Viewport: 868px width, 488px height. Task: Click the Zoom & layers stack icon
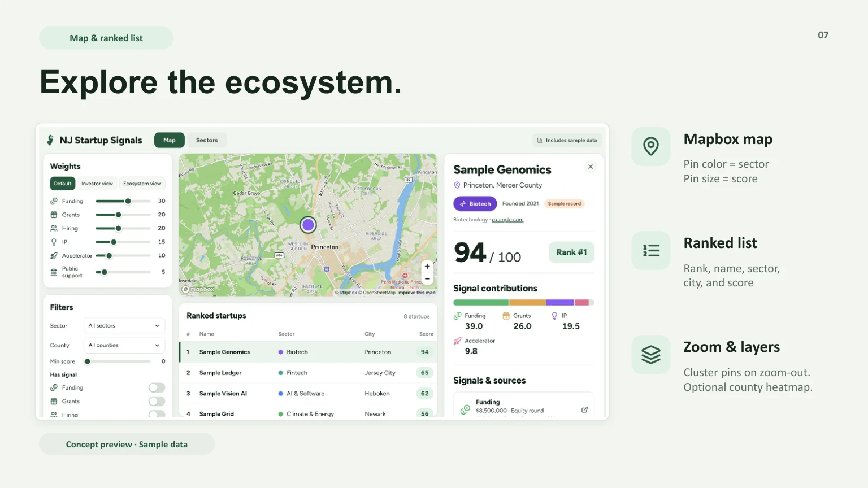tap(651, 355)
